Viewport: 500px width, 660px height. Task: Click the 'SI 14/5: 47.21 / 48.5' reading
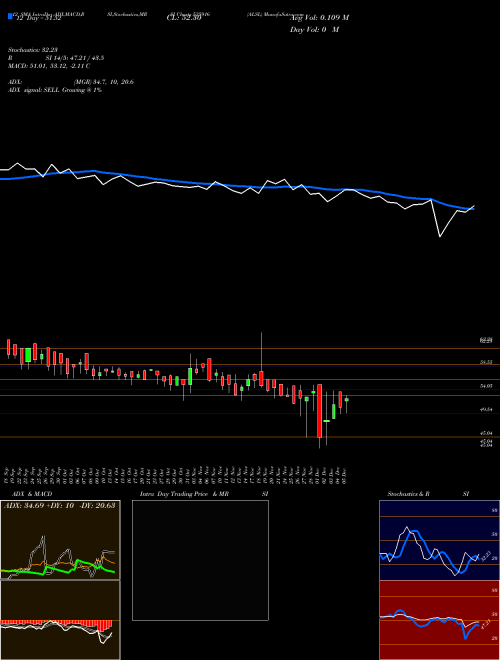tap(75, 58)
